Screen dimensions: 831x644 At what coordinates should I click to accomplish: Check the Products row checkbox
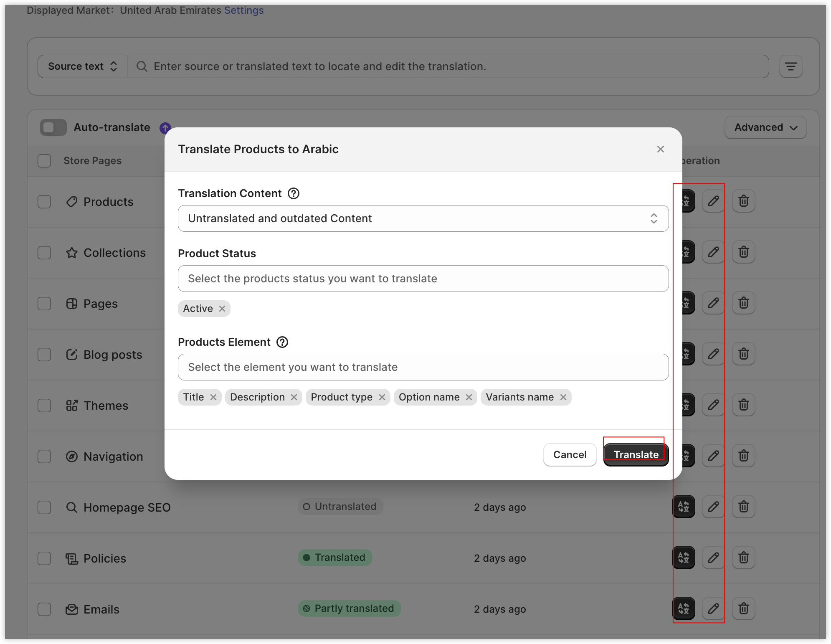tap(44, 202)
